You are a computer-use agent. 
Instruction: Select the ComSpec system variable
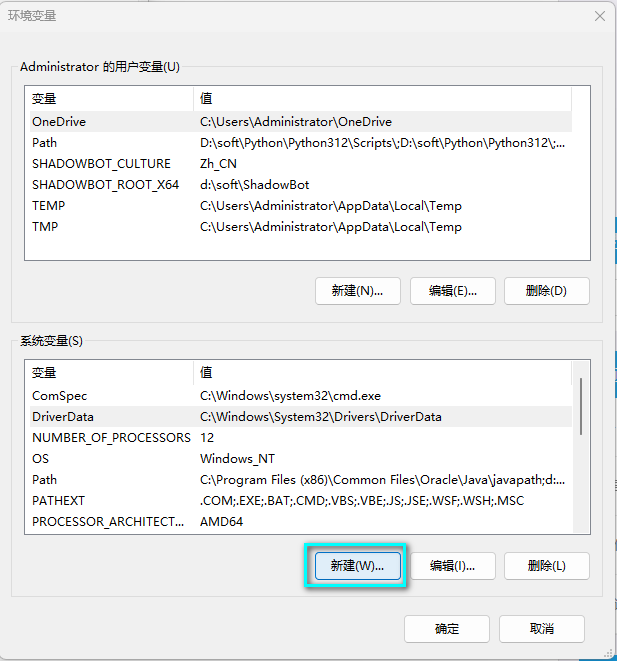[x=300, y=396]
